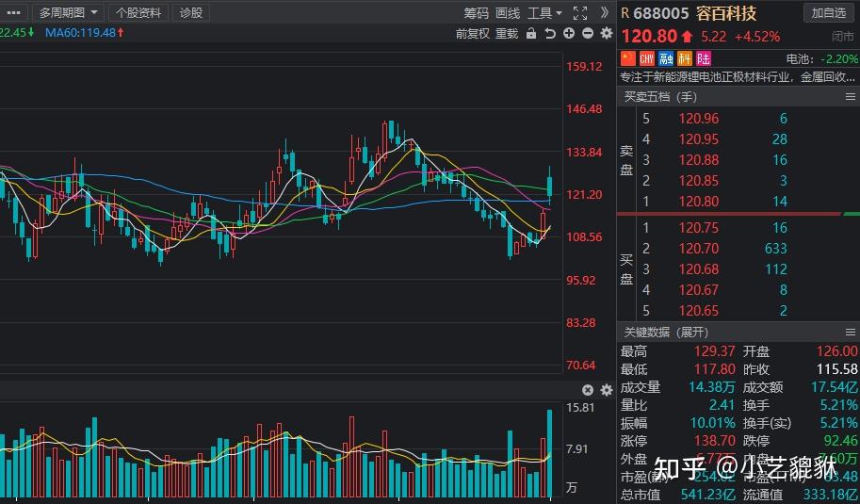Click the 昨收 value 115.58
Viewport: 860px width, 504px height.
[x=836, y=369]
